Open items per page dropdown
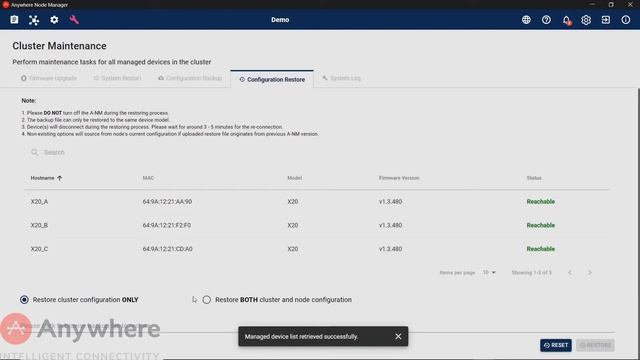 (x=489, y=272)
